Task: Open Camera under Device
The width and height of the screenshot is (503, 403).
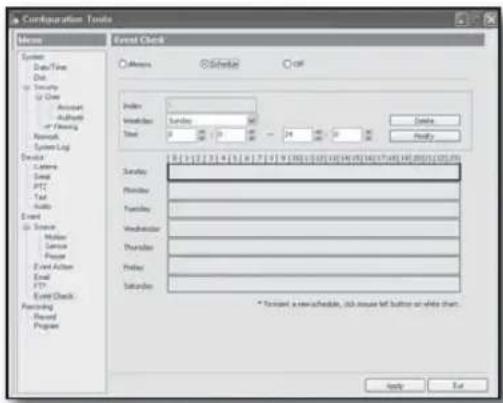Action: pyautogui.click(x=46, y=166)
